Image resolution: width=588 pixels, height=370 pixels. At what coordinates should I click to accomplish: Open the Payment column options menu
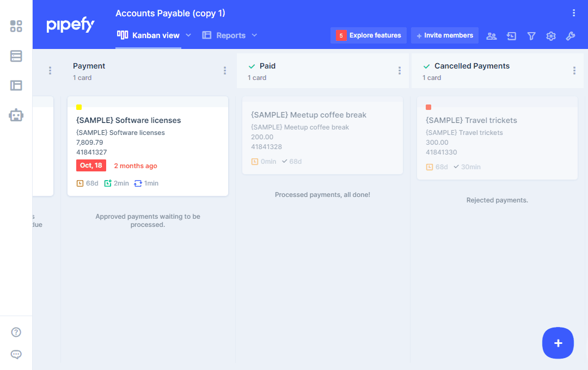[x=225, y=71]
